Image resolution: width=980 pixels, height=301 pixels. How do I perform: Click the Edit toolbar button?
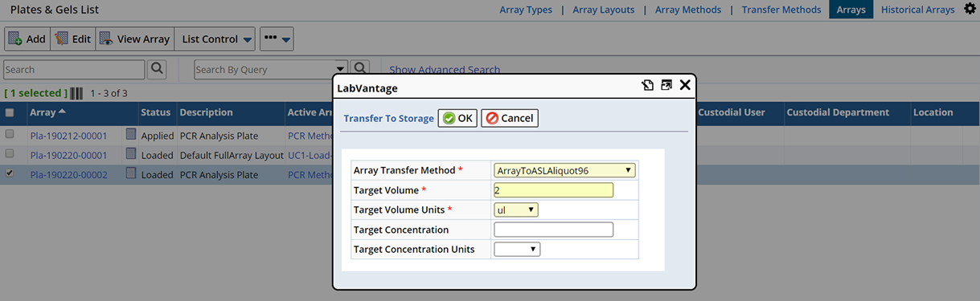[72, 39]
